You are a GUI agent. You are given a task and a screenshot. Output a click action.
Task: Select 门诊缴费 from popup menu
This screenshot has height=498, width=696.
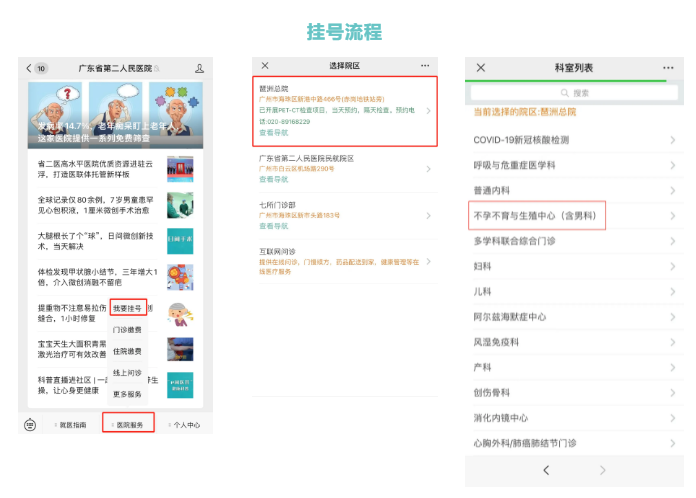pos(127,330)
